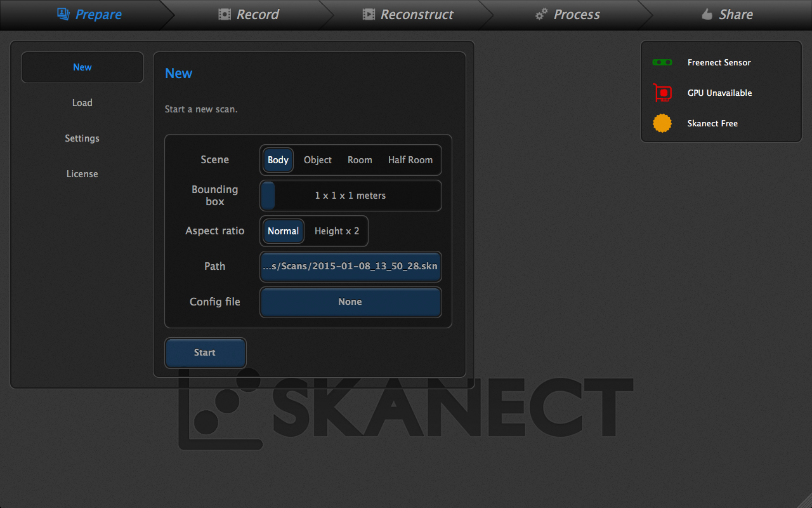Click the Process gears icon
The image size is (812, 508).
click(541, 14)
